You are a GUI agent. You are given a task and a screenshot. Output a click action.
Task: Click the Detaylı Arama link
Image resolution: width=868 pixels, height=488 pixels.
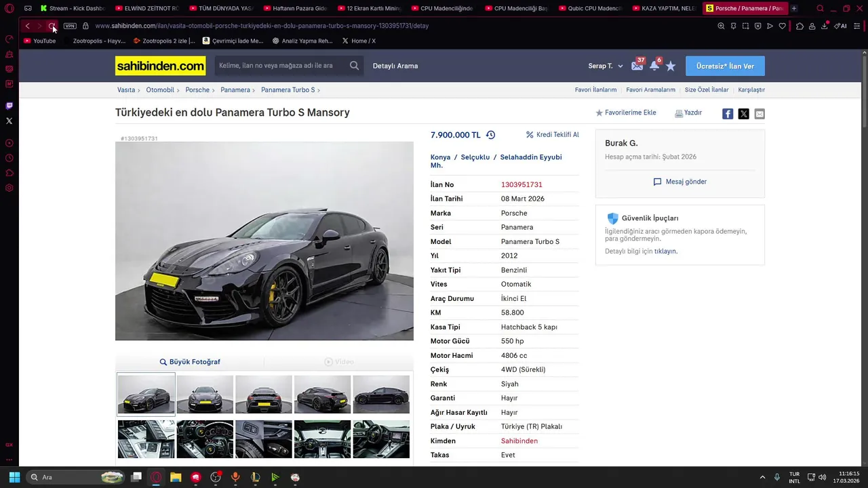pyautogui.click(x=395, y=66)
